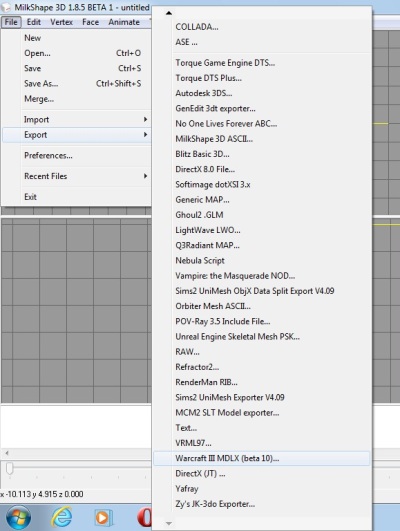
Task: Pick MilkShape 3D ASCII... export
Action: (x=261, y=139)
